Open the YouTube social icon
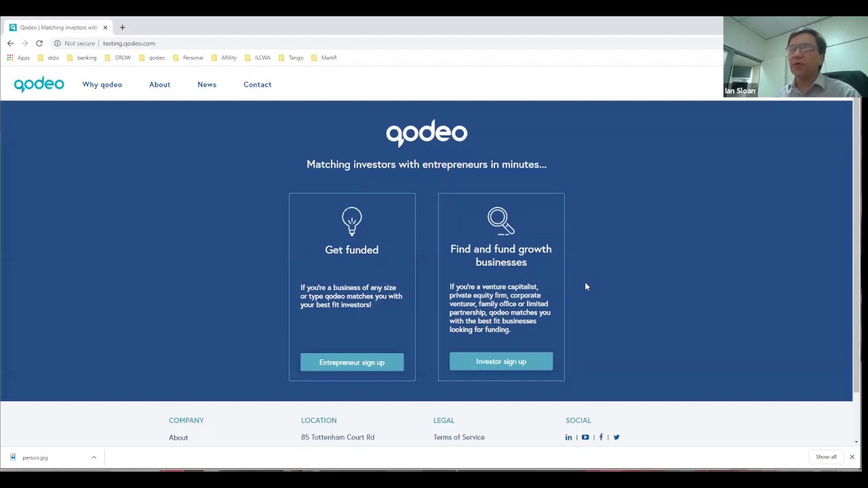Viewport: 868px width, 488px height. 585,437
